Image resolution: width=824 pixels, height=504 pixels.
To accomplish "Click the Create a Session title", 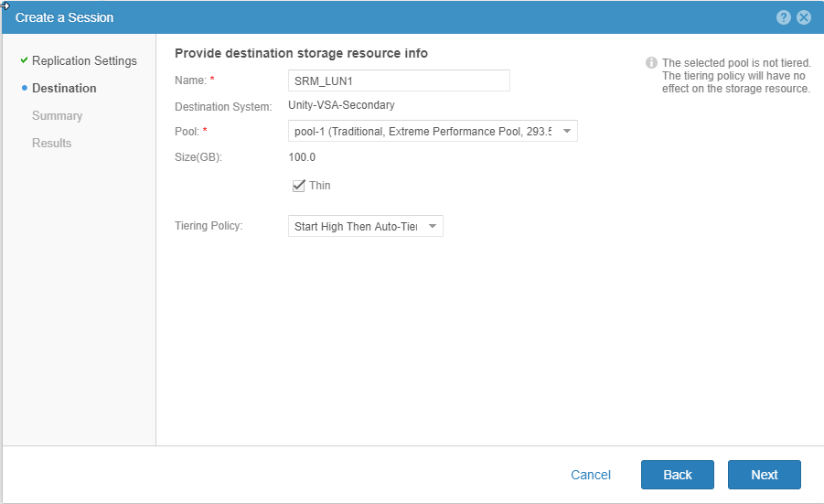I will pyautogui.click(x=64, y=17).
